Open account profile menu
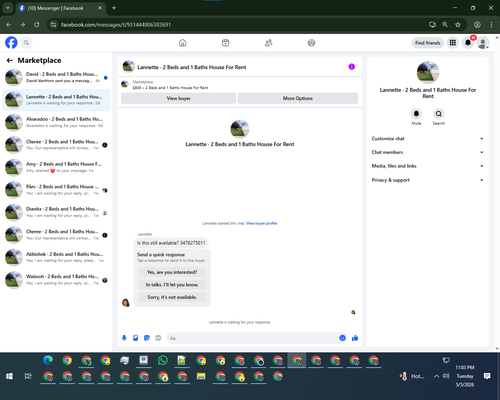 pyautogui.click(x=483, y=43)
